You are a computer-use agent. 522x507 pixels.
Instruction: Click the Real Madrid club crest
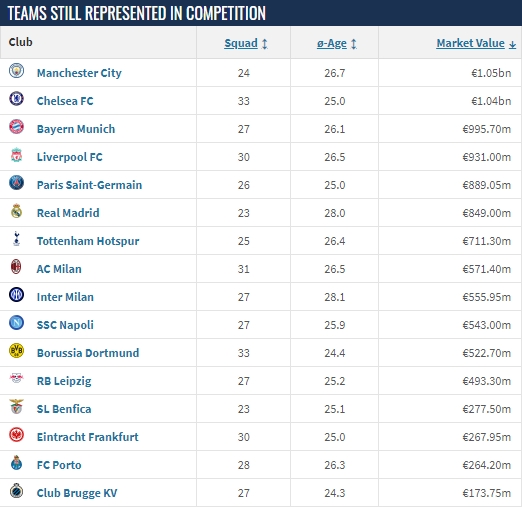coord(16,211)
